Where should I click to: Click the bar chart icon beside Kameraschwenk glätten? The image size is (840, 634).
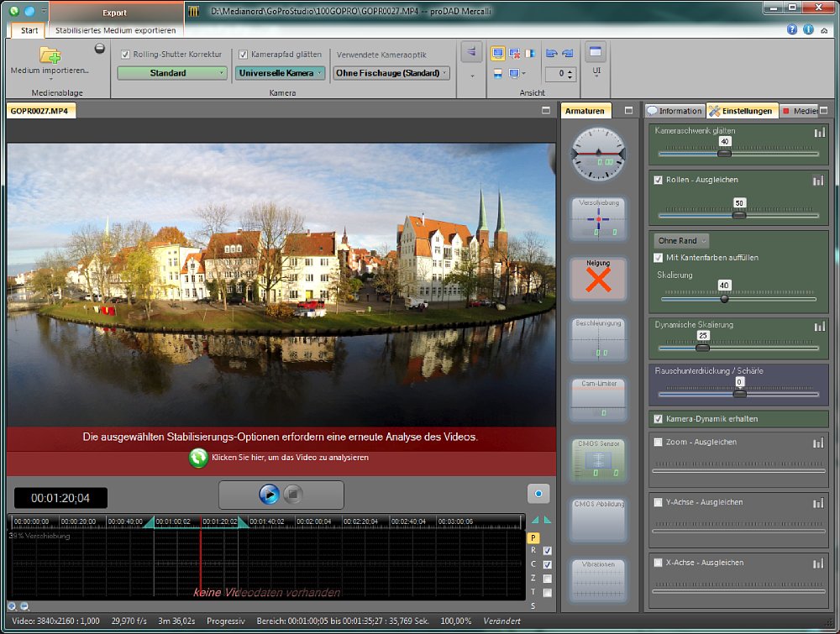pyautogui.click(x=818, y=132)
